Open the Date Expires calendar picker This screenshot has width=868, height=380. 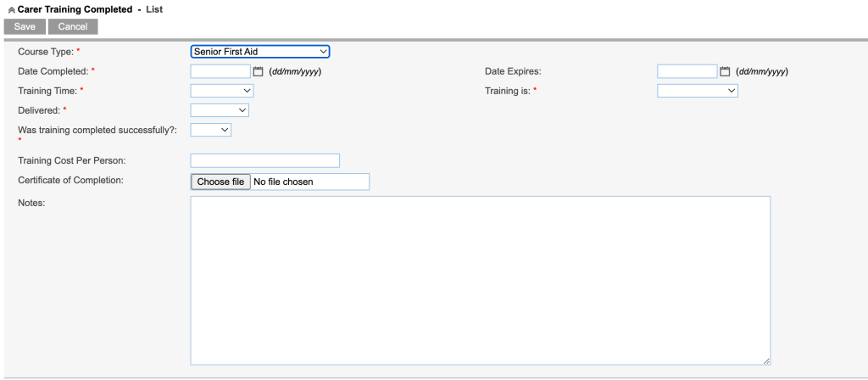tap(725, 71)
